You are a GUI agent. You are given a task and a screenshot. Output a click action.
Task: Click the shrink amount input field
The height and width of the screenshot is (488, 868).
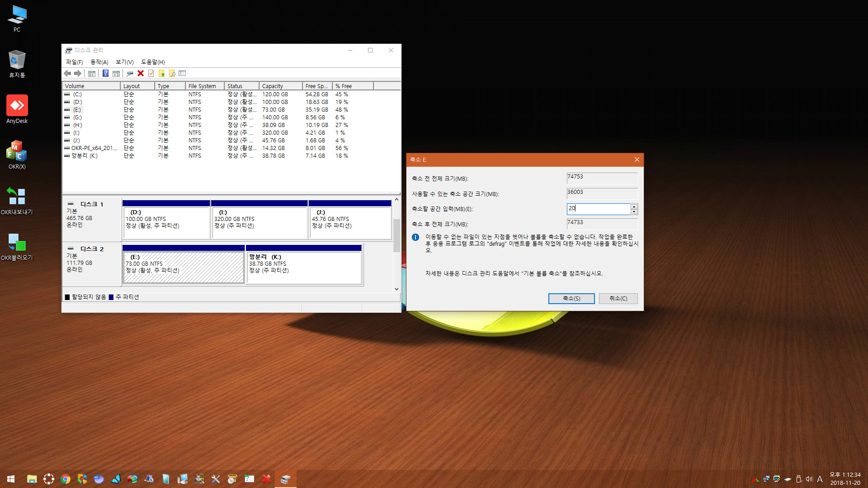(599, 209)
